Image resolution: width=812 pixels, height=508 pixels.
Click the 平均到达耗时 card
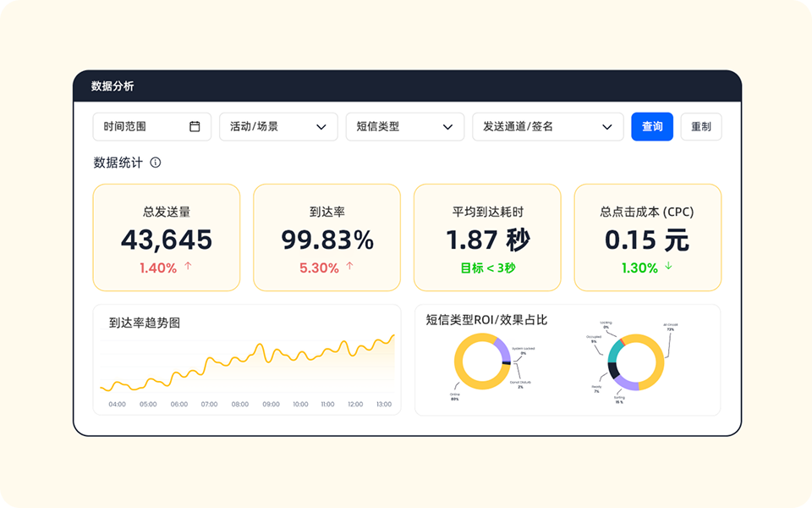(487, 235)
